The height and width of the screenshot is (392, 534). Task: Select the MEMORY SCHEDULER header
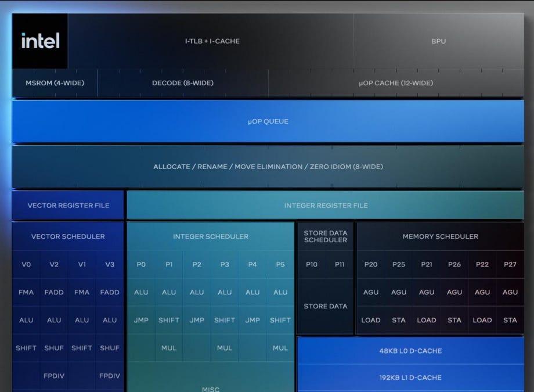(441, 236)
